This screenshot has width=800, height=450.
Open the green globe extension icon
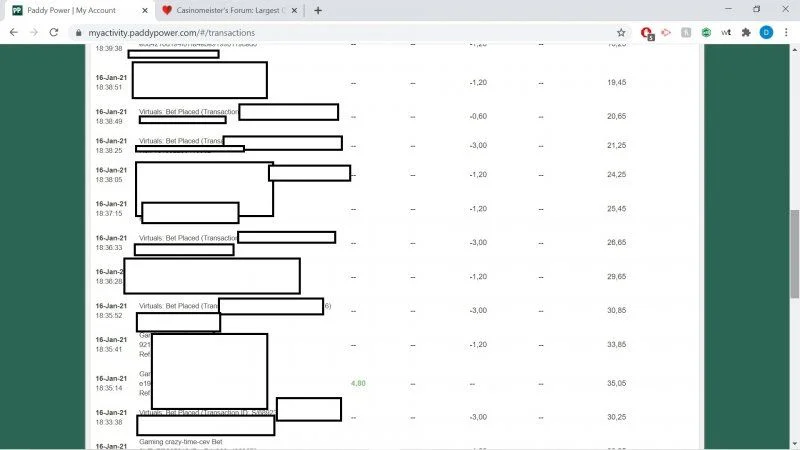pyautogui.click(x=706, y=33)
